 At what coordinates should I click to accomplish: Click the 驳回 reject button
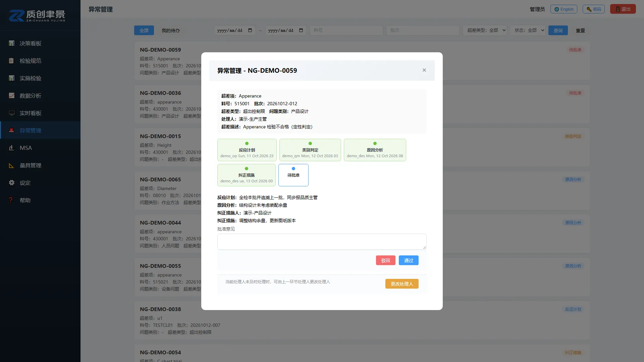point(386,260)
